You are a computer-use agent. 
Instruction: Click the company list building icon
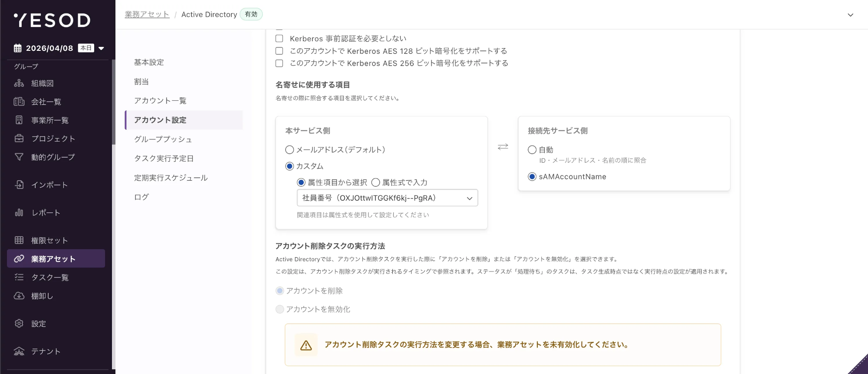tap(19, 102)
